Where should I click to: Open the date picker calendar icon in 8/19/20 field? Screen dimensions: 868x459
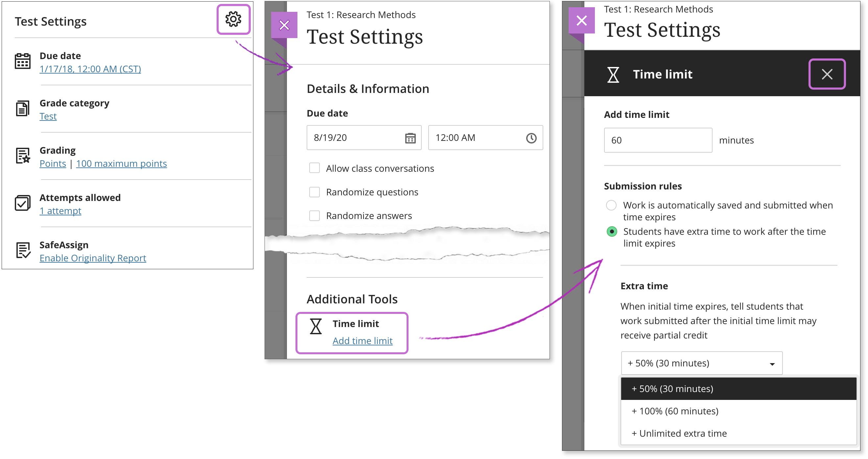coord(410,138)
